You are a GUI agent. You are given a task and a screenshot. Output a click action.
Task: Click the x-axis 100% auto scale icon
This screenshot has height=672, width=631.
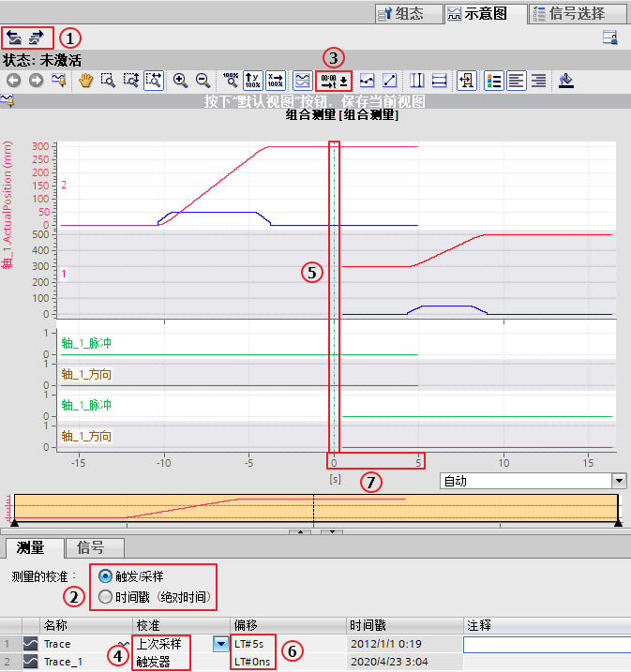point(276,81)
